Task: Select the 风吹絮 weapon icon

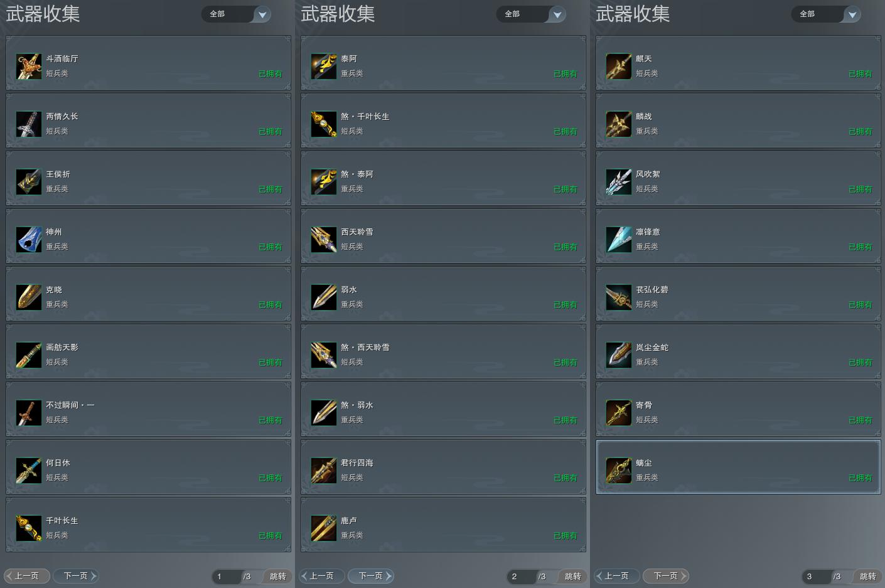Action: 619,182
